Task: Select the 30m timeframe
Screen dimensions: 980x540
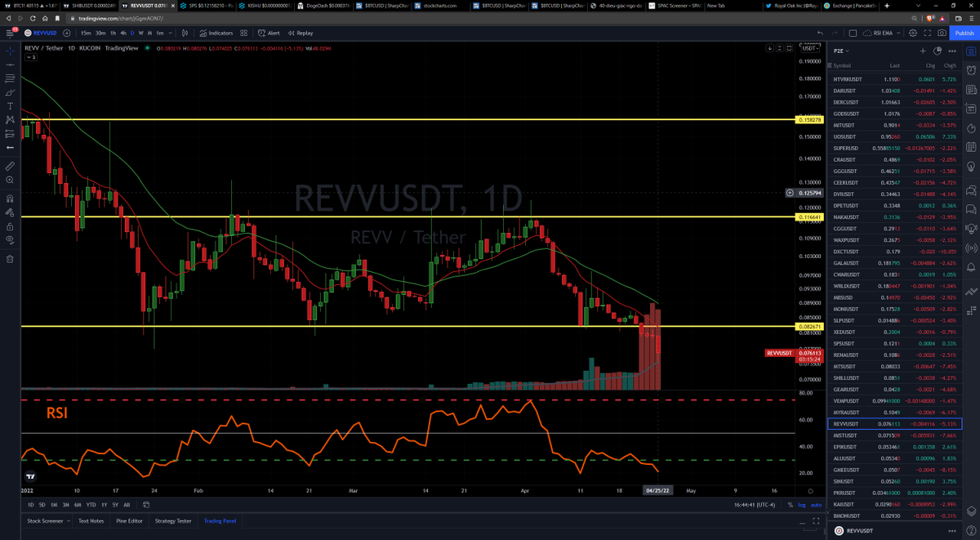Action: pos(100,33)
